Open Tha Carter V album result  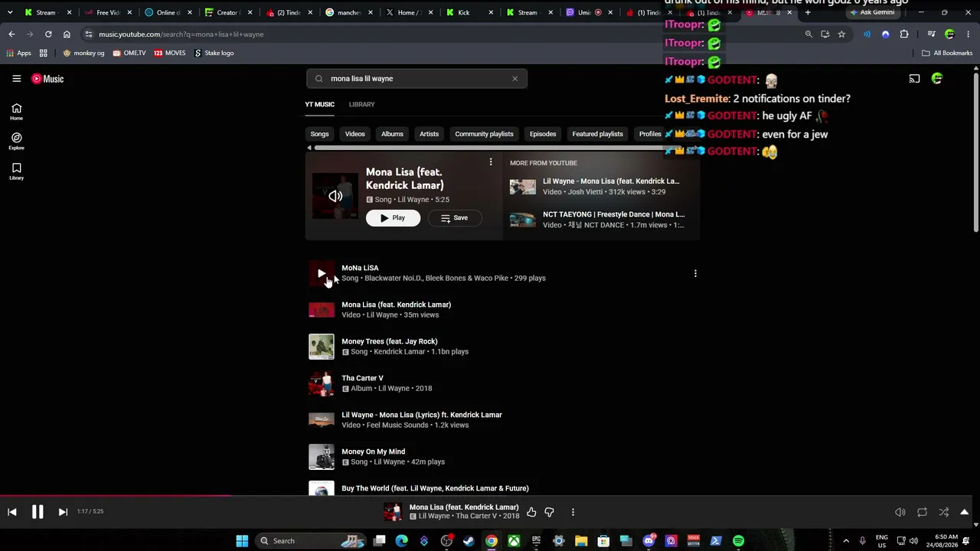(504, 383)
